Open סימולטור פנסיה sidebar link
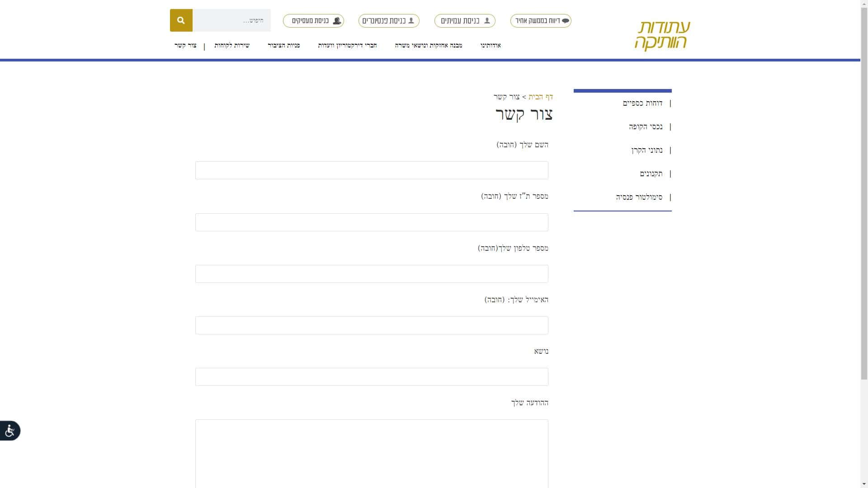The image size is (868, 488). click(639, 197)
